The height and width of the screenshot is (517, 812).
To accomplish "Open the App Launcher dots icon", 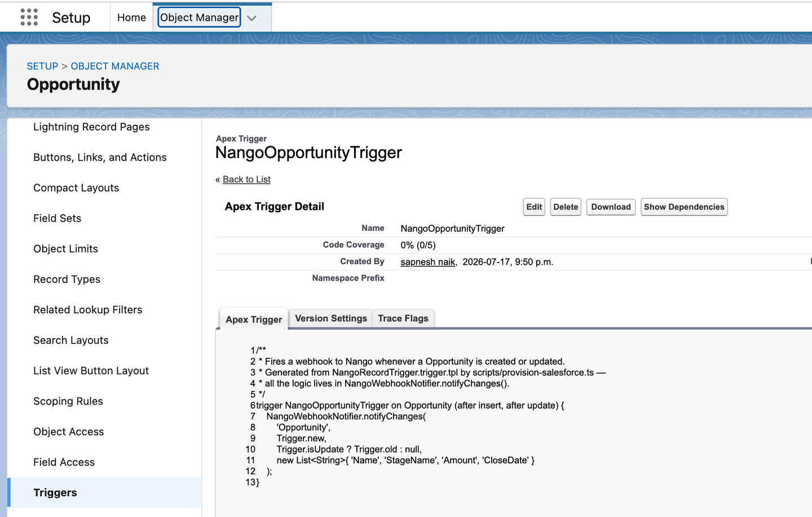I will (29, 17).
